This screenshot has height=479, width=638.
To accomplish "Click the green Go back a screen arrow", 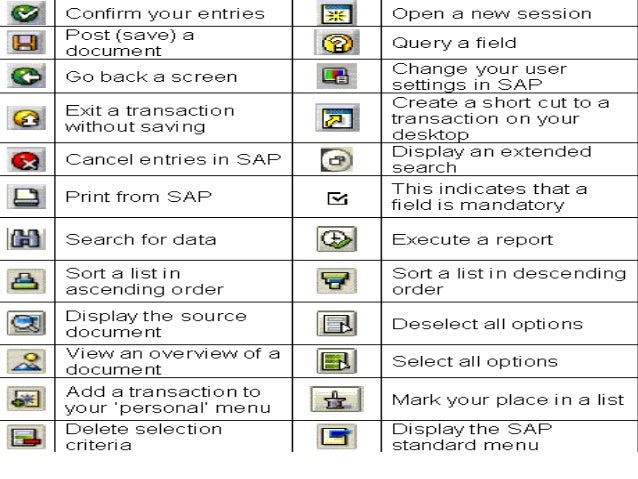I will click(26, 76).
